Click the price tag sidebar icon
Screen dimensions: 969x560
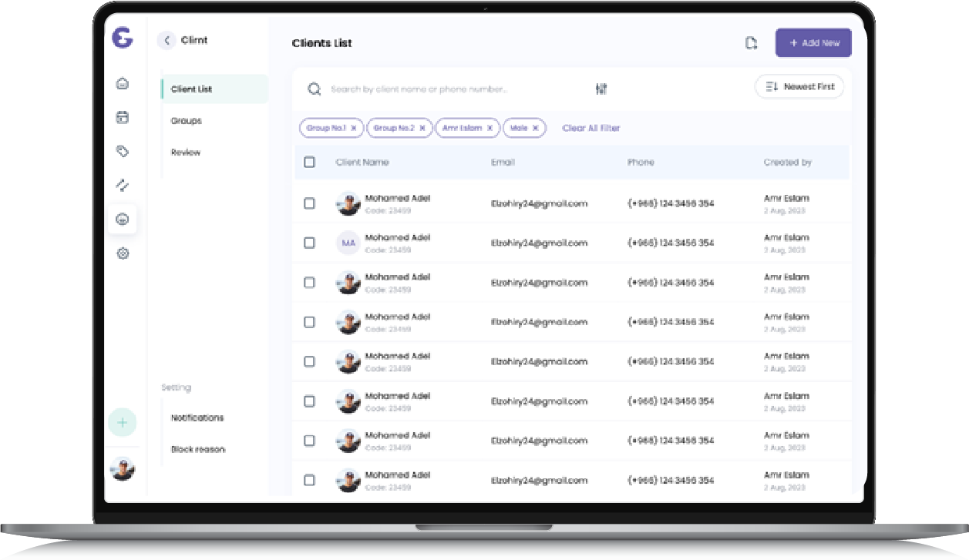pyautogui.click(x=122, y=152)
